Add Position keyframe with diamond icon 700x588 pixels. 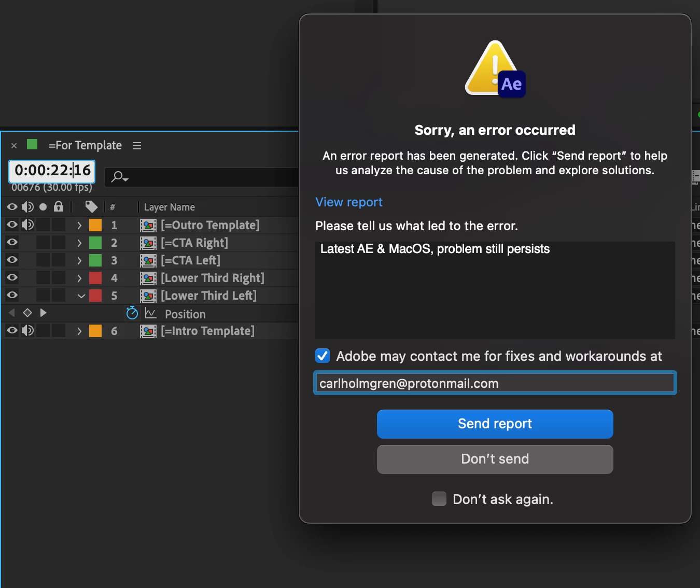click(27, 313)
